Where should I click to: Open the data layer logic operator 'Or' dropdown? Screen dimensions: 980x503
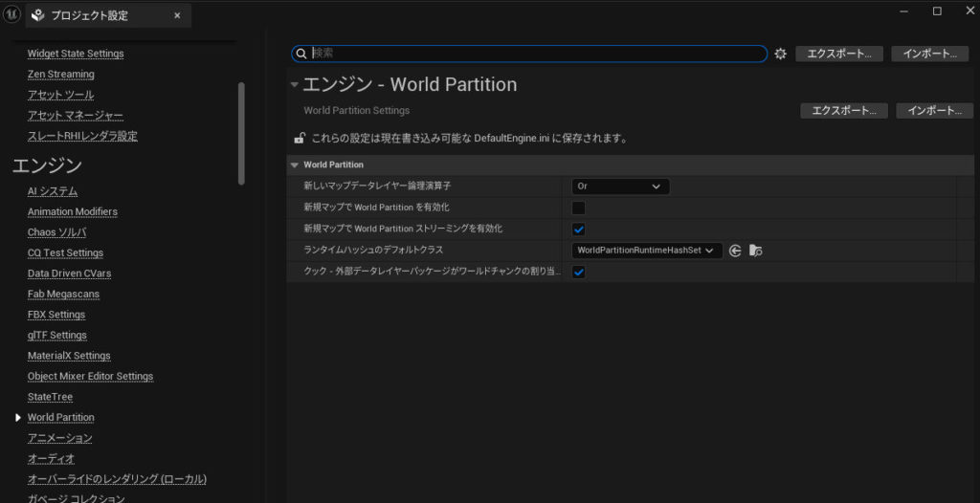620,186
